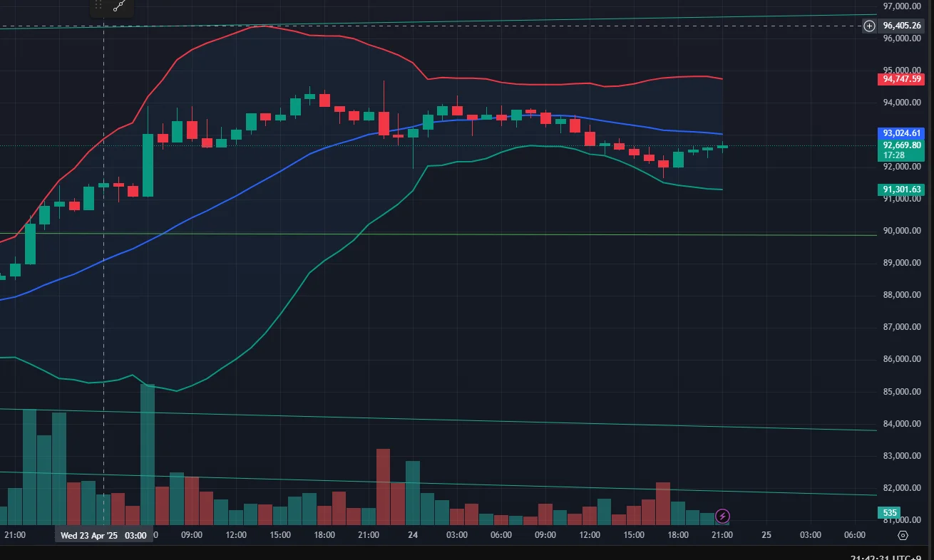Select the blue 93,024.61 basis label
The image size is (934, 560).
point(902,133)
